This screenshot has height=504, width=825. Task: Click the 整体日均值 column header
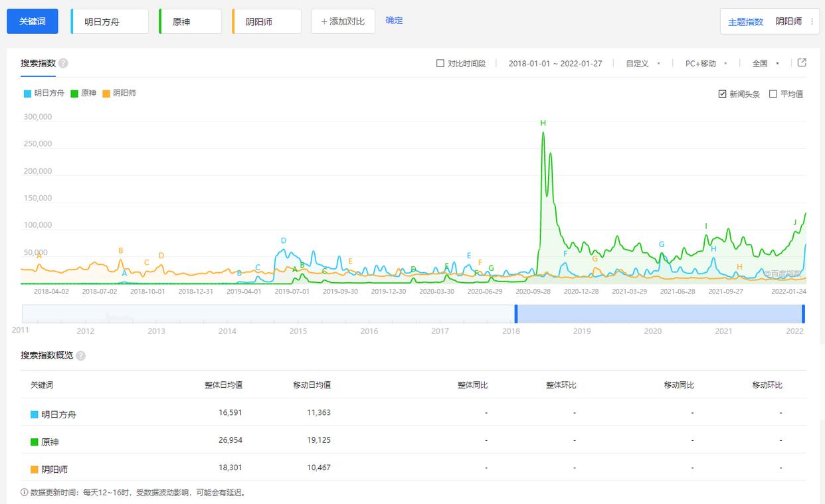(x=223, y=385)
